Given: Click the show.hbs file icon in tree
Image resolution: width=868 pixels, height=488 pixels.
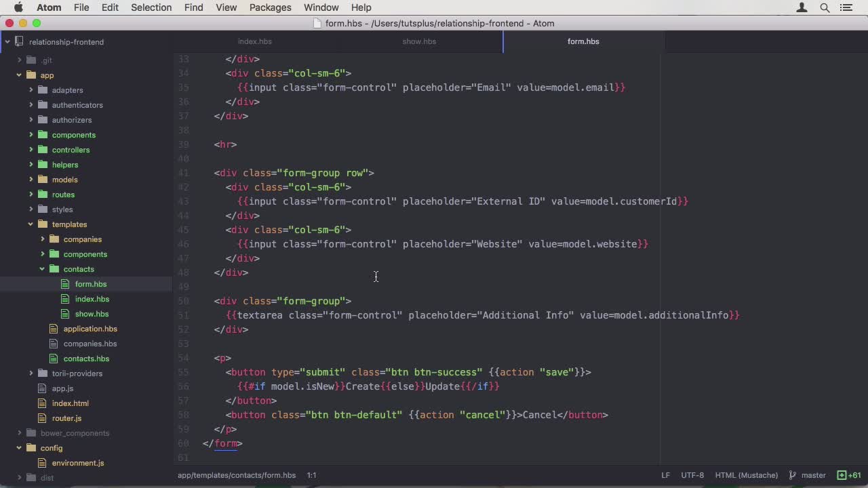Looking at the screenshot, I should coord(65,314).
